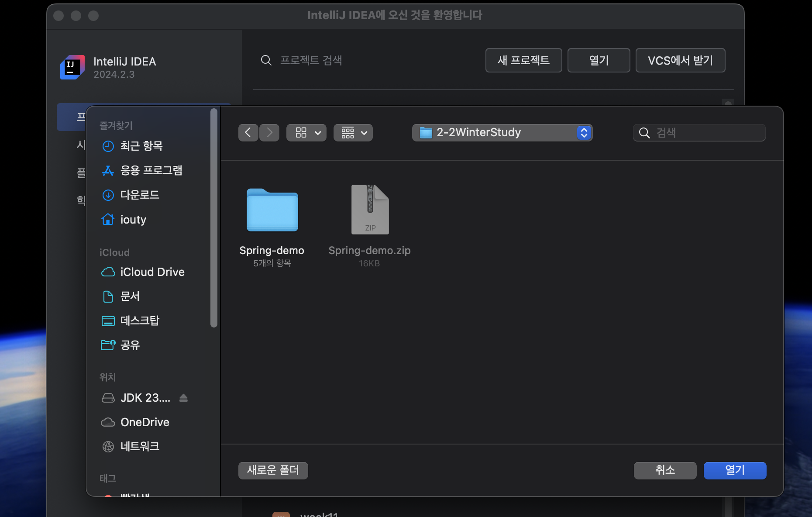The image size is (812, 517).
Task: Click the Spring-demo.zip file name
Action: tap(369, 250)
